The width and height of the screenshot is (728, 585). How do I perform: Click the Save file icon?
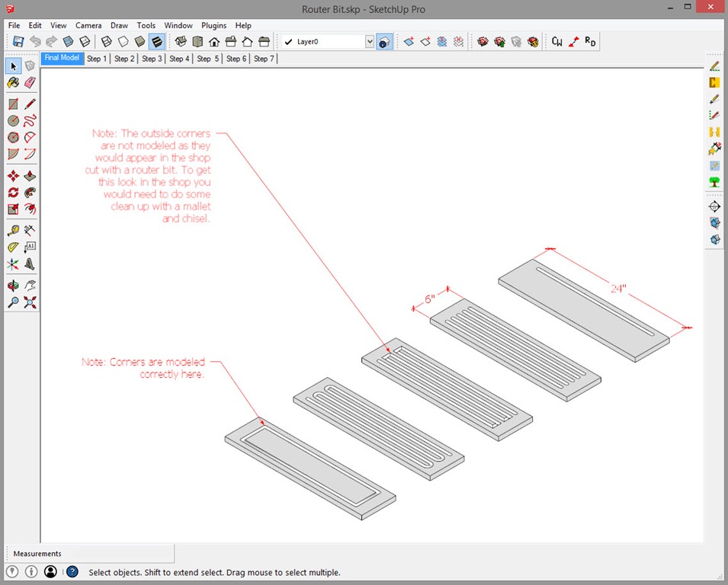(x=18, y=42)
